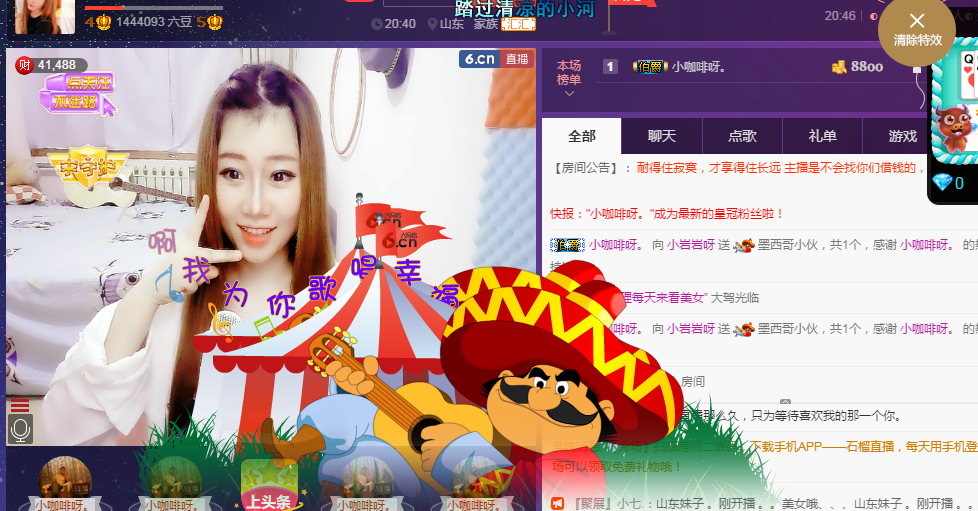Click the first 小咖啡呀。 avatar at the bottom

[x=64, y=480]
